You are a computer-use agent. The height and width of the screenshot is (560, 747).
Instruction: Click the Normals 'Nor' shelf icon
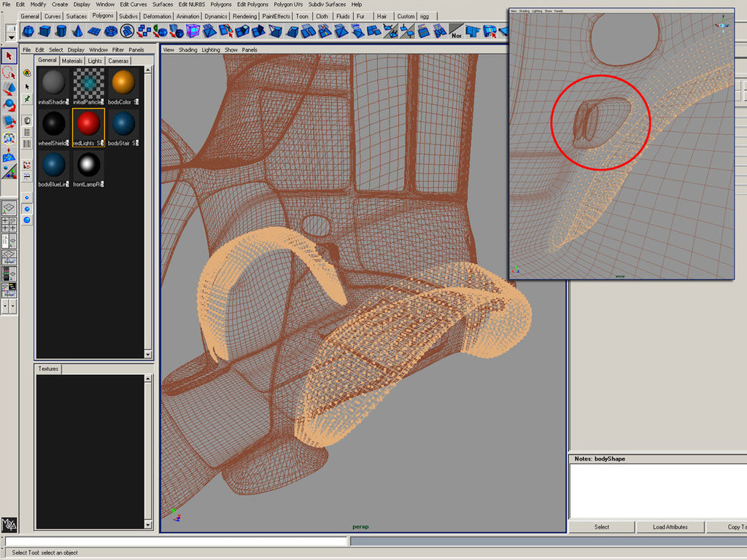[x=457, y=31]
